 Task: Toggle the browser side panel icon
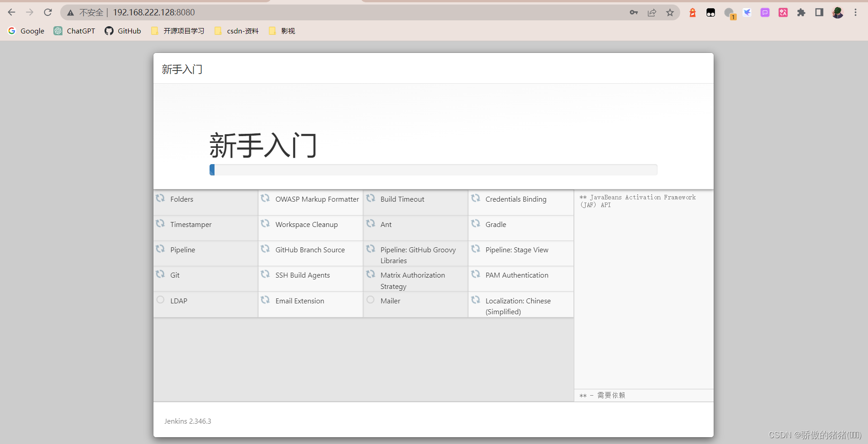pos(819,13)
